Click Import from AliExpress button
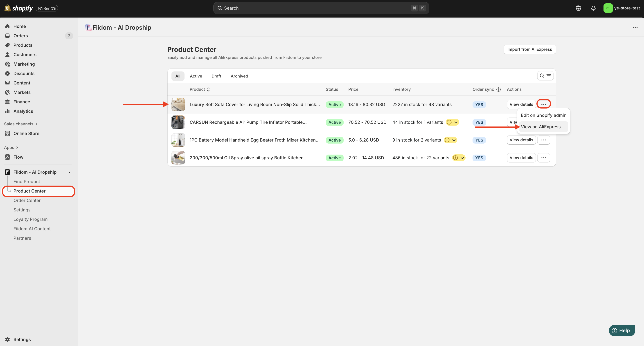Image resolution: width=644 pixels, height=346 pixels. click(529, 49)
